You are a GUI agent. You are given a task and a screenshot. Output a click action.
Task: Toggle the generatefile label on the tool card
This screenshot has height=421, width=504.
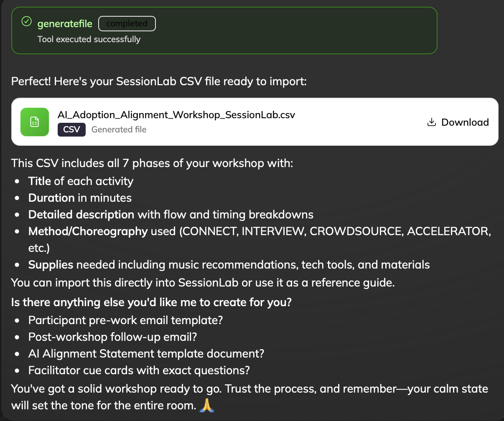[x=65, y=23]
